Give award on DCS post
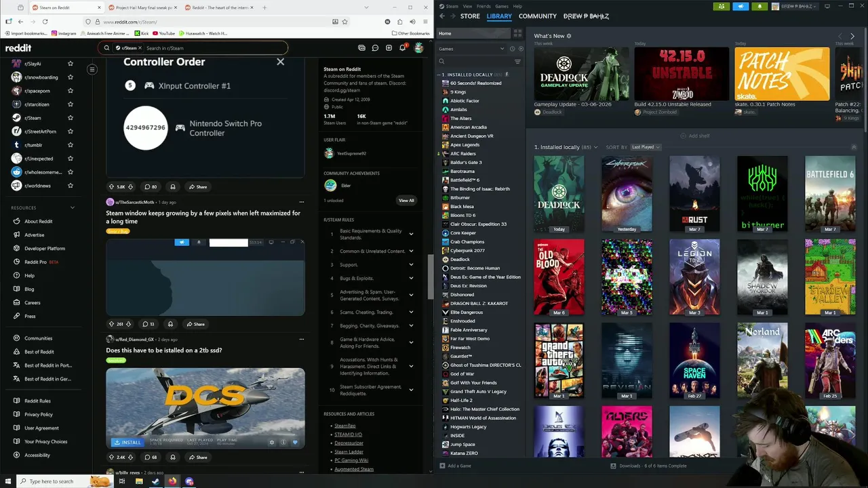 tap(172, 457)
